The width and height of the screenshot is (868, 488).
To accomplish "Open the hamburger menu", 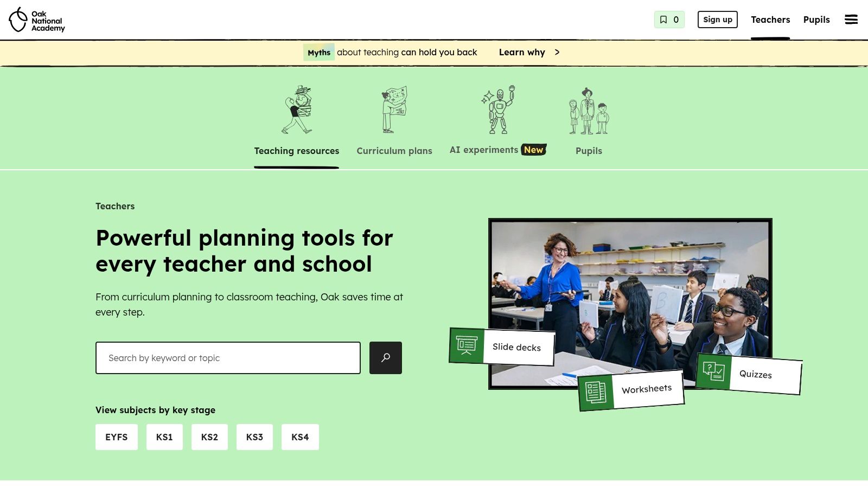I will (x=851, y=20).
